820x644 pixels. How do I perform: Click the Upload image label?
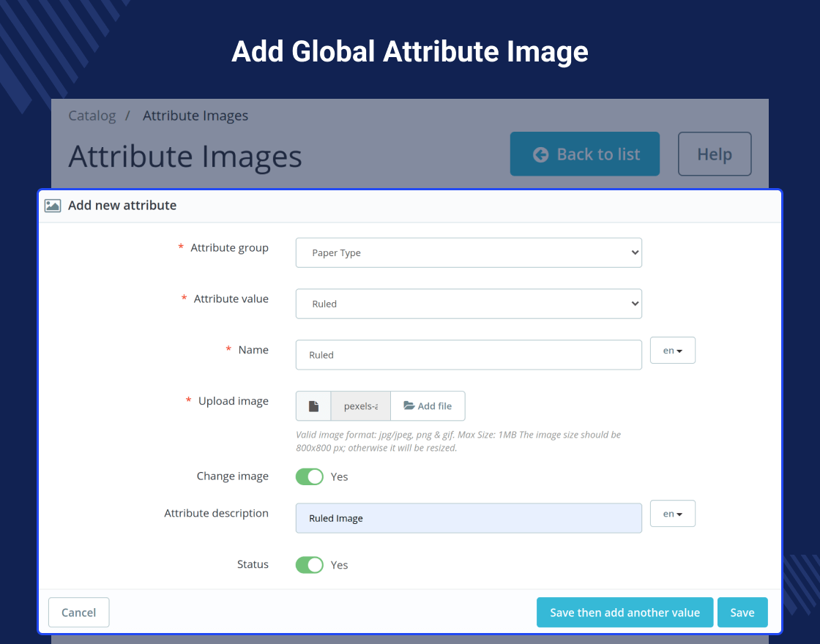[x=234, y=401]
